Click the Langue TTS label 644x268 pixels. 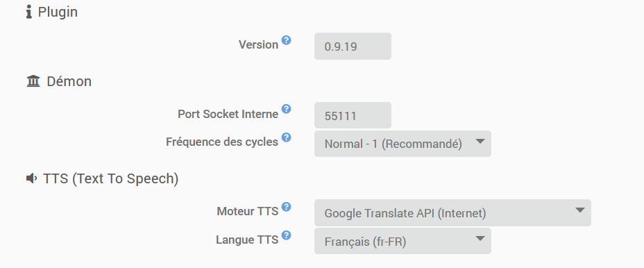point(247,240)
